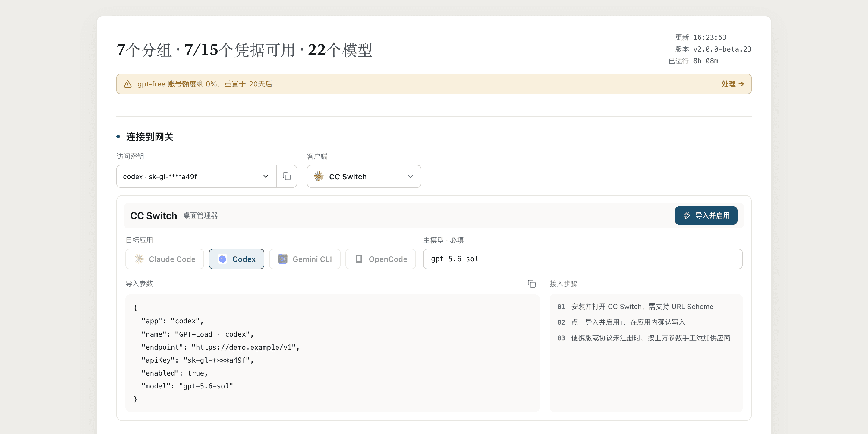Copy the import parameters JSON
The height and width of the screenshot is (434, 868).
coord(531,284)
